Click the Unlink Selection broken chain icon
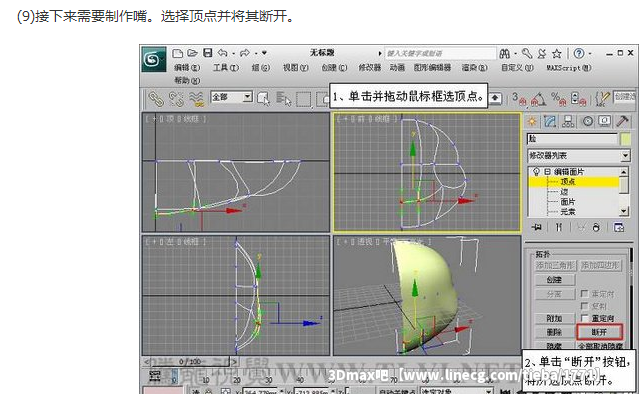The height and width of the screenshot is (394, 640). 176,98
